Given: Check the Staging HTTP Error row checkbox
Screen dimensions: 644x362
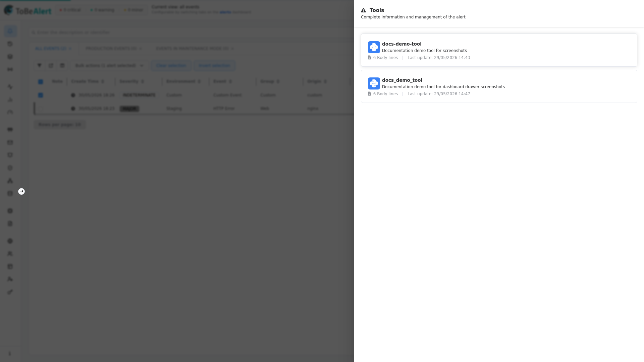Looking at the screenshot, I should [x=41, y=109].
